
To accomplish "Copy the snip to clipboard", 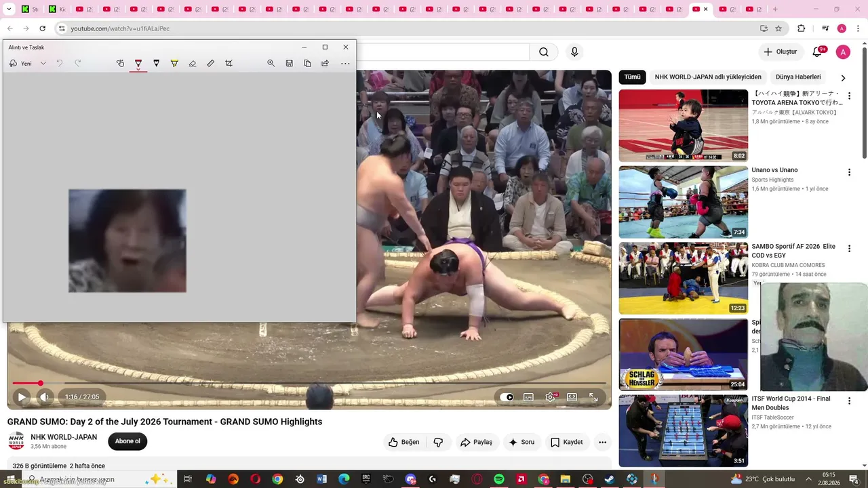I will (x=307, y=63).
